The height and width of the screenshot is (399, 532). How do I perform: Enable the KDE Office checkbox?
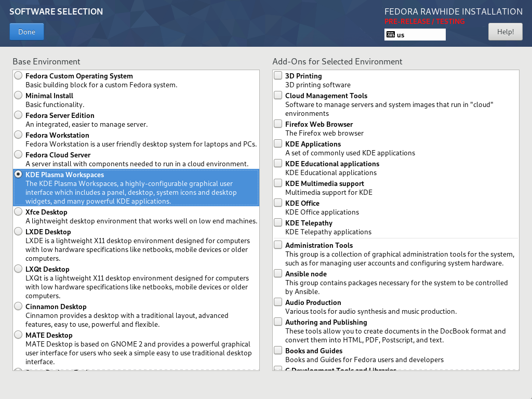coord(278,203)
